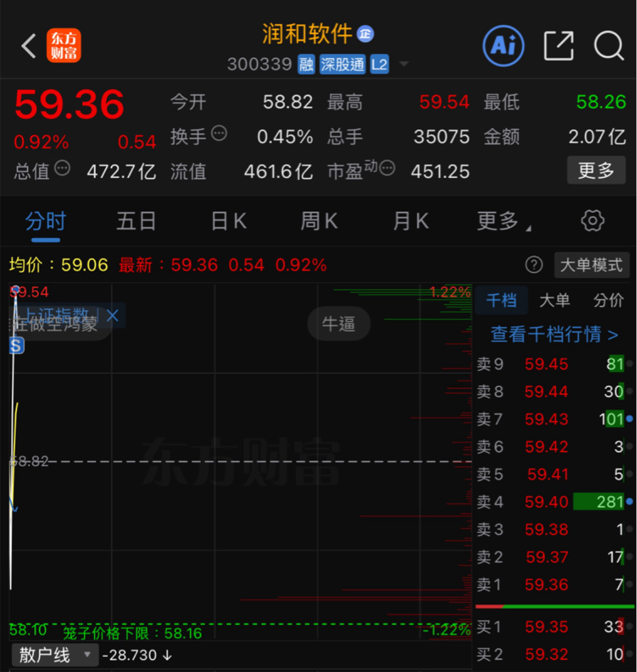This screenshot has width=637, height=672.
Task: Tap the 总手 35075 value
Action: [441, 137]
